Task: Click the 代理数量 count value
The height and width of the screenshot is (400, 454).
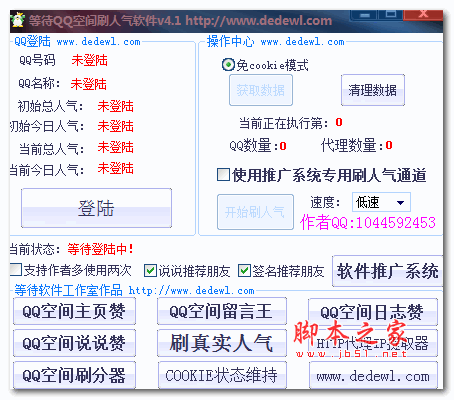Action: pos(389,145)
